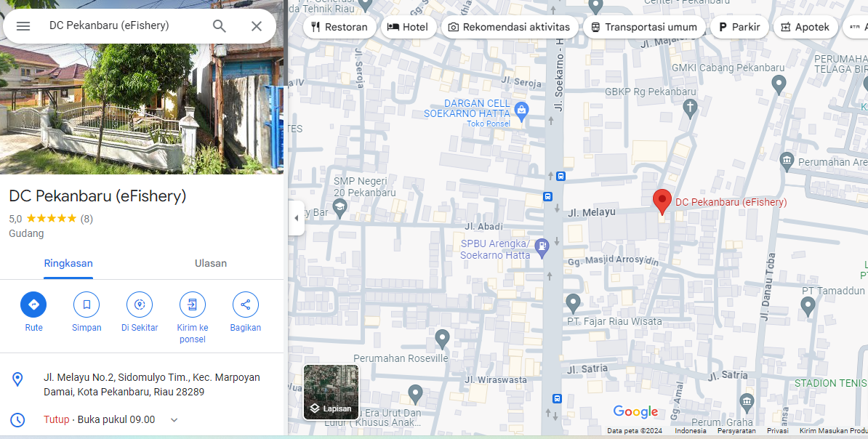Click the DC Pekanbaru red map pin
Image resolution: width=868 pixels, height=439 pixels.
(662, 201)
